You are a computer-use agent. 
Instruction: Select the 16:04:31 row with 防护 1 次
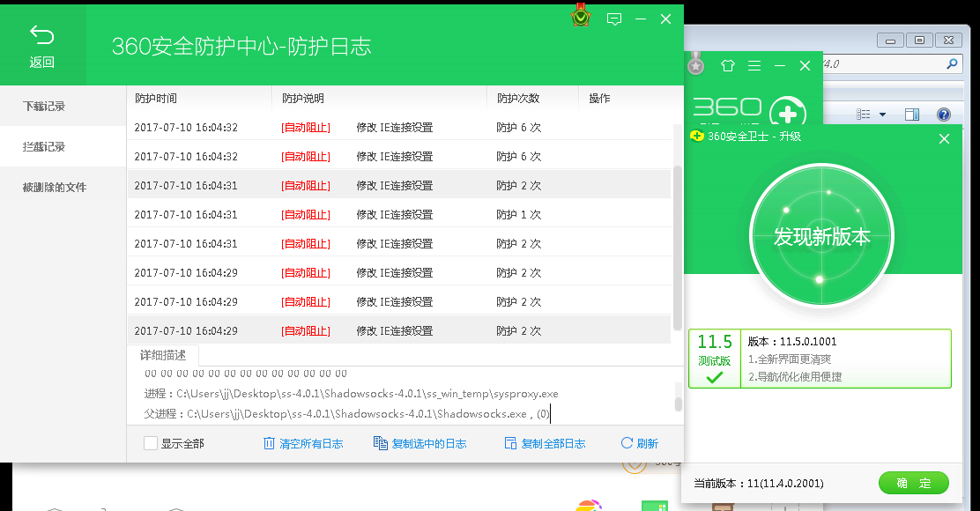point(398,214)
